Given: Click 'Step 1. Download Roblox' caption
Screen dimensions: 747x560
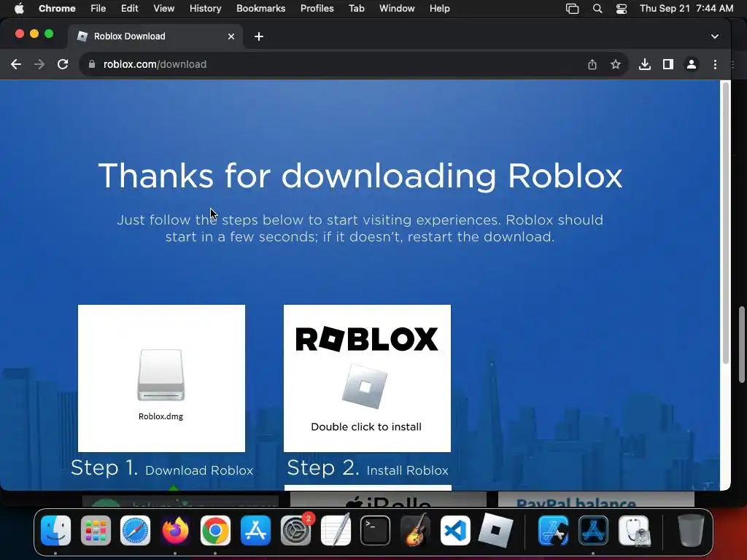Looking at the screenshot, I should [x=162, y=469].
